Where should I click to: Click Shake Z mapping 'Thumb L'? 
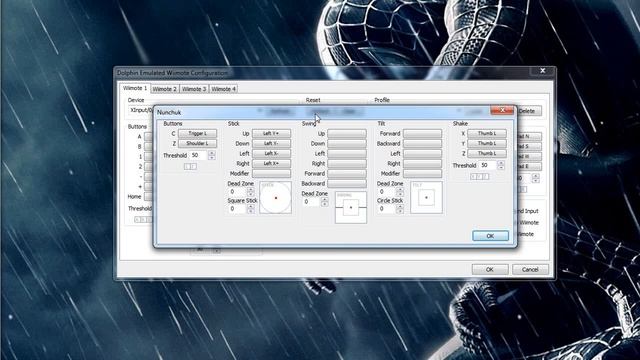click(x=487, y=153)
